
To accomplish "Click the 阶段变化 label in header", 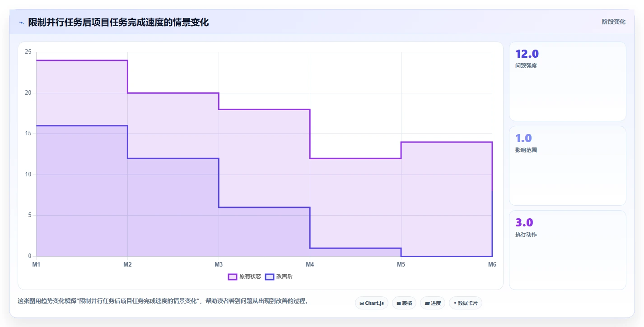I will click(x=614, y=22).
